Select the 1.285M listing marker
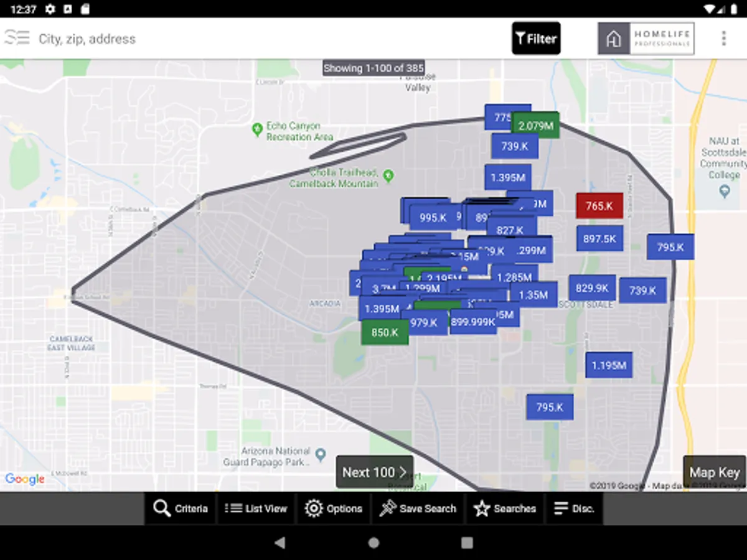 coord(515,278)
